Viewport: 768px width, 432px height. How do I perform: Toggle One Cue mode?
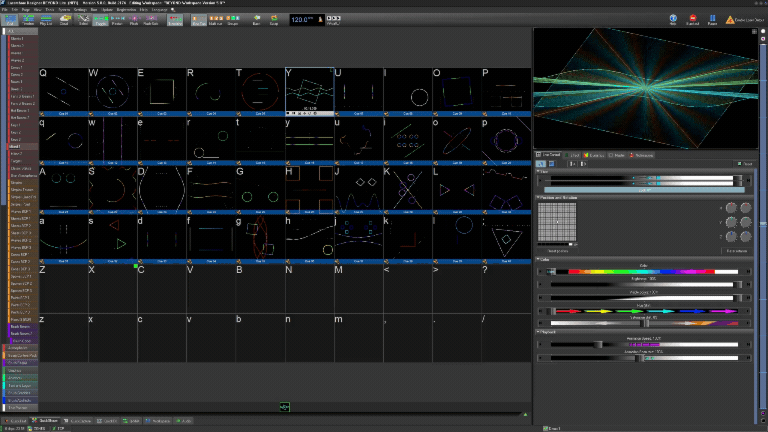click(199, 20)
